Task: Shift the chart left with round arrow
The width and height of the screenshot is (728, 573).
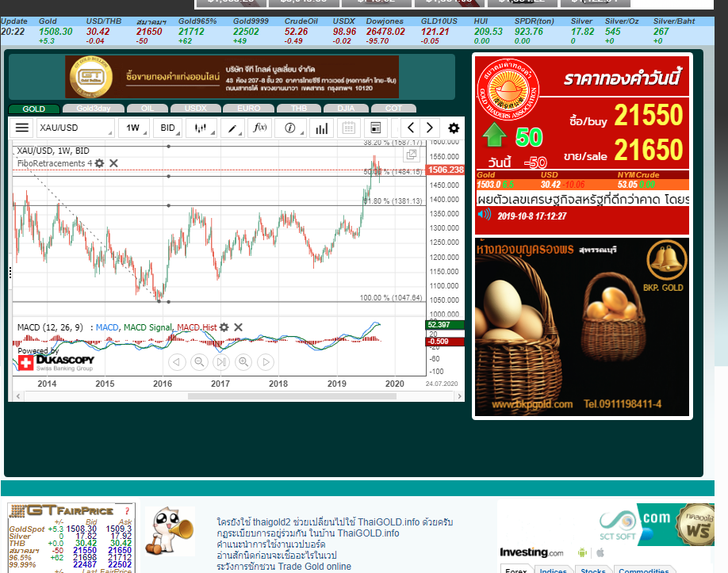Action: pyautogui.click(x=177, y=362)
